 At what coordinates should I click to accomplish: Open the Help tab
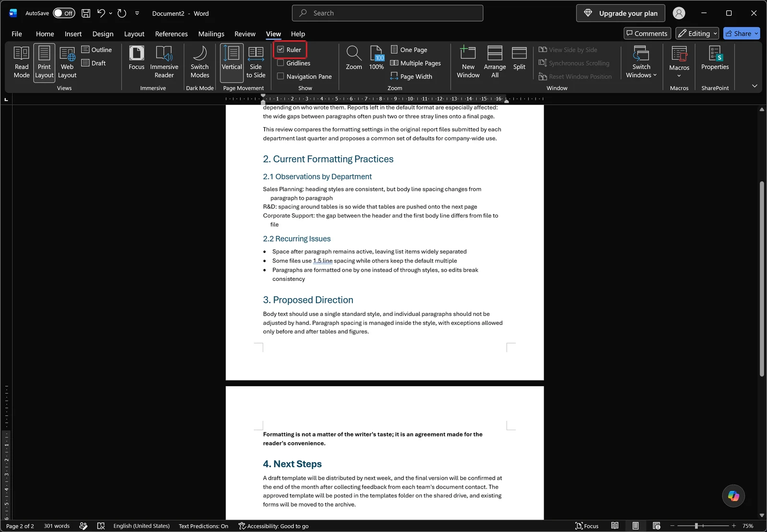point(298,34)
